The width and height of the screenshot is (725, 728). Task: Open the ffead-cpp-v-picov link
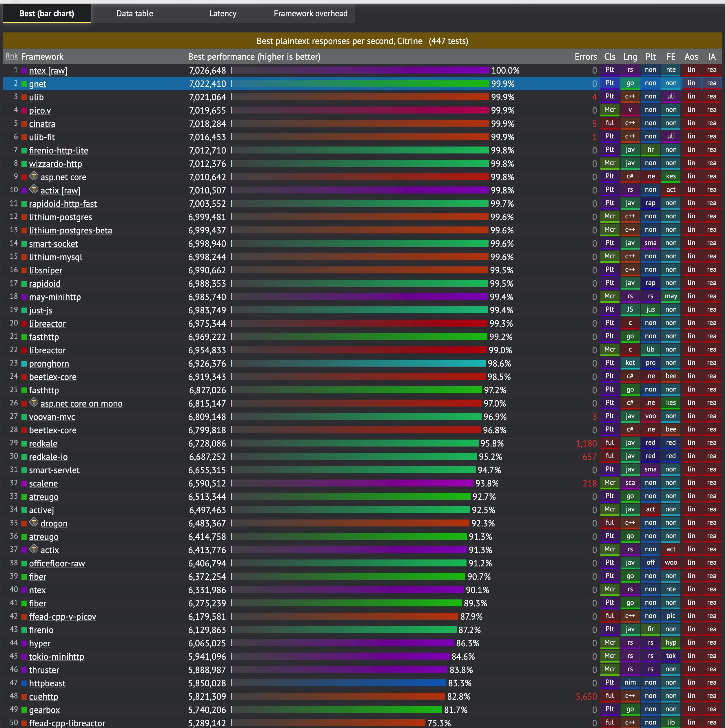tap(63, 617)
